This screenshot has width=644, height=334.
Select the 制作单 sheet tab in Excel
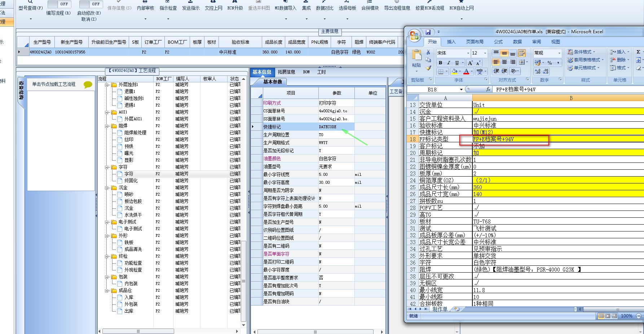coord(440,309)
